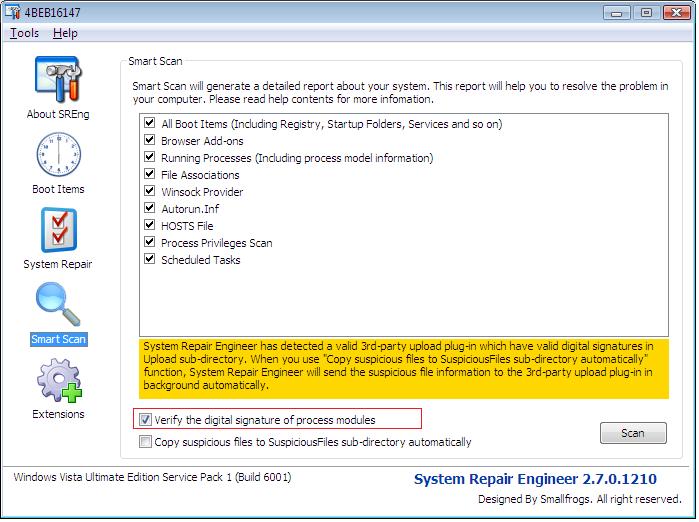699x522 pixels.
Task: Disable Running Processes scan option
Action: tap(150, 157)
